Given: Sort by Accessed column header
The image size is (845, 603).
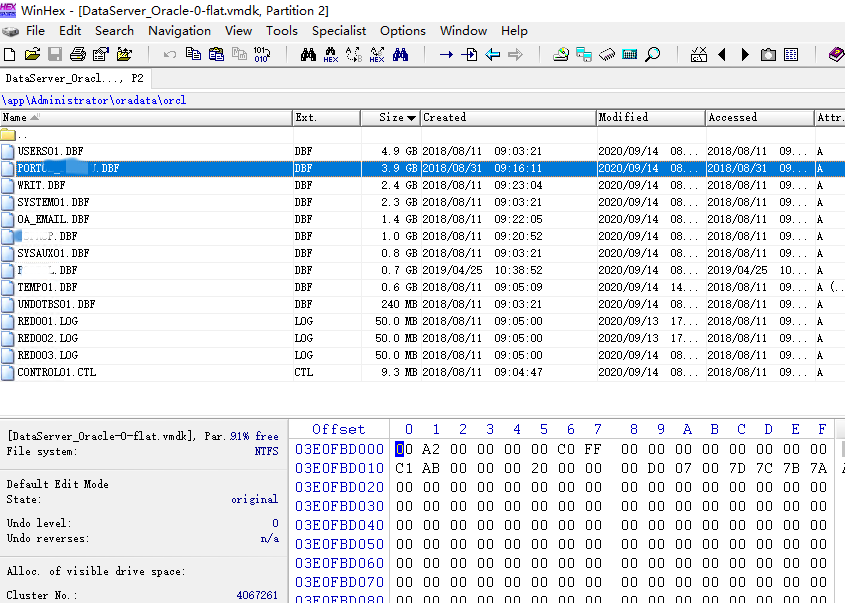Looking at the screenshot, I should tap(760, 117).
